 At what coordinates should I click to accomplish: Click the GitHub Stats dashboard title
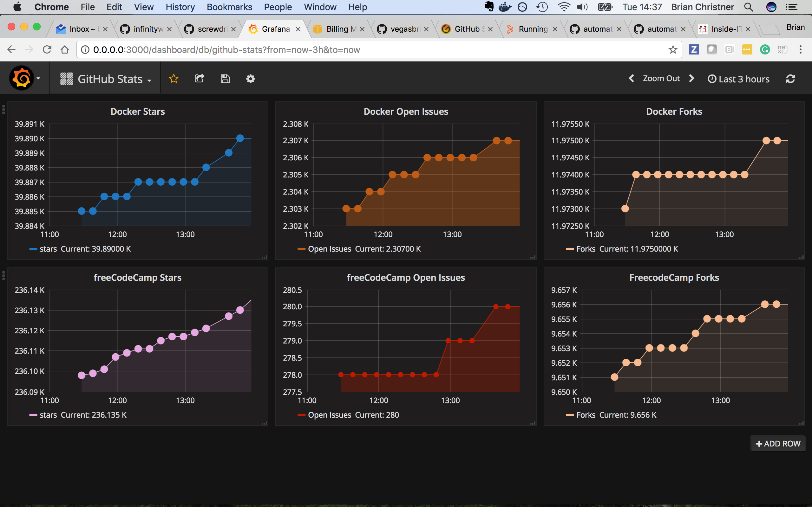pyautogui.click(x=111, y=78)
